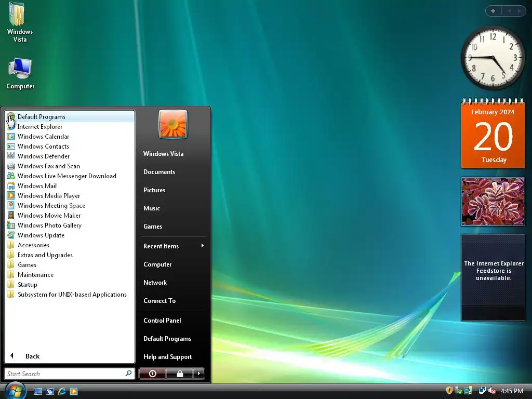
Task: Launch Windows Media Player from quick launch
Action: [74, 391]
